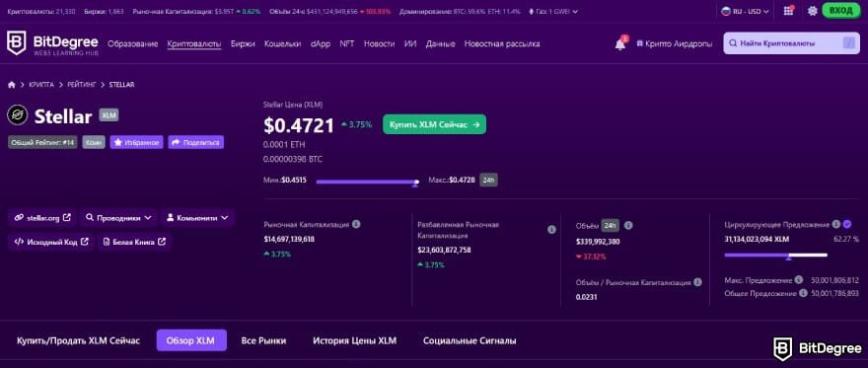
Task: Show info for Циркулирующее Предложение
Action: (x=835, y=224)
